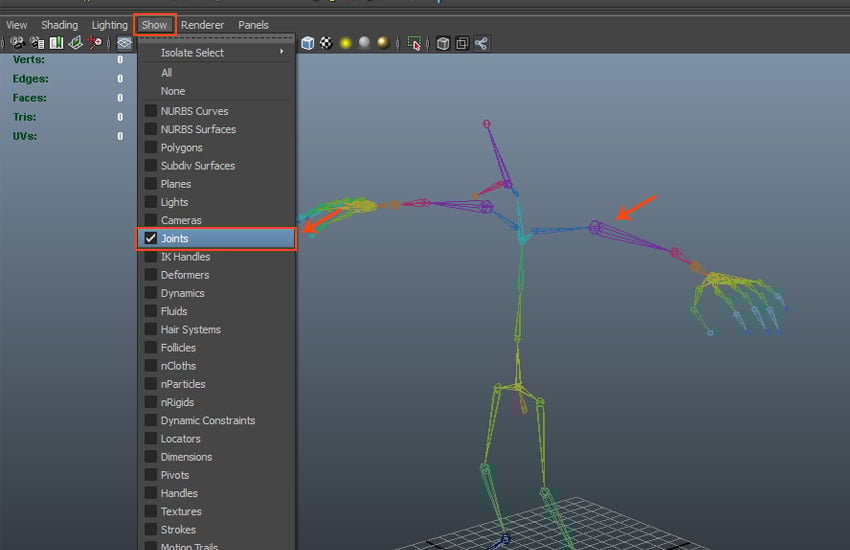Viewport: 850px width, 550px height.
Task: Uncheck the Joints checkbox in Show menu
Action: [x=151, y=238]
